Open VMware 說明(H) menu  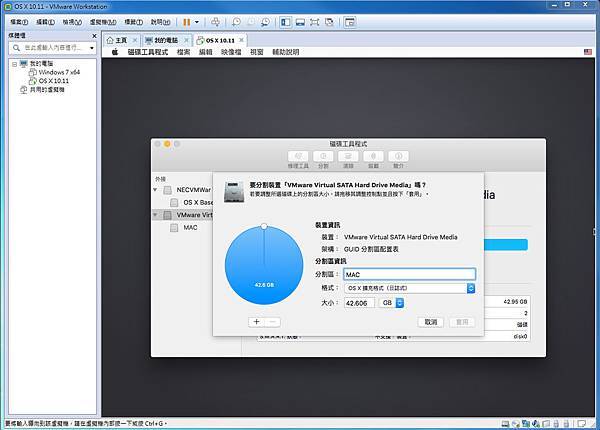click(160, 22)
